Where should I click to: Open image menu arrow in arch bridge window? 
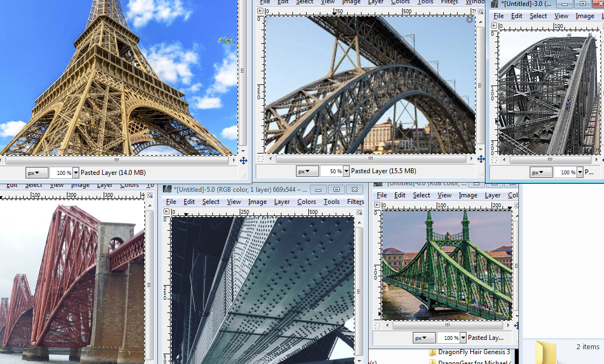click(x=261, y=11)
